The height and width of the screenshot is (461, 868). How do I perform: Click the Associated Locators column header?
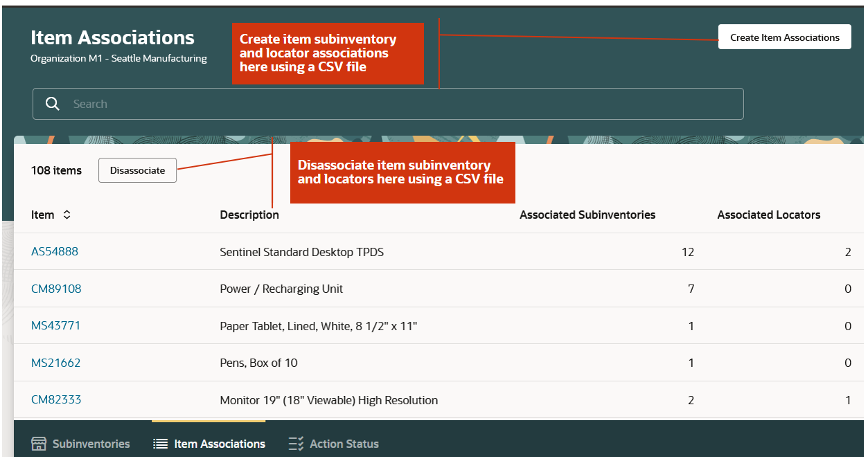[769, 215]
